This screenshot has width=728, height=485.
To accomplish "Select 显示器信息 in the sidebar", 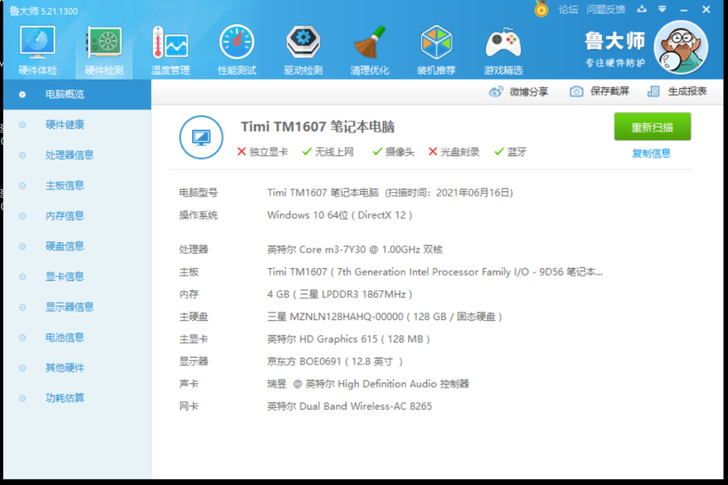I will 77,307.
